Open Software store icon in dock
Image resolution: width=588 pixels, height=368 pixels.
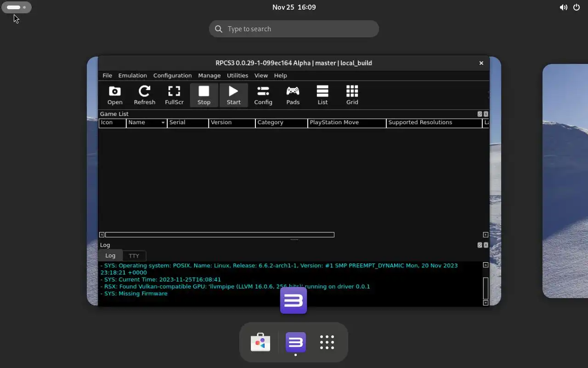[260, 342]
